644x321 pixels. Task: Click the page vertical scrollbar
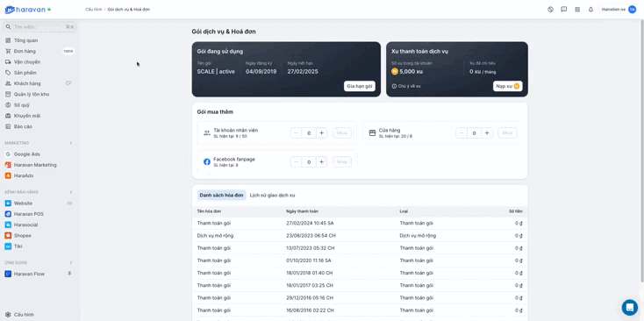click(x=641, y=152)
